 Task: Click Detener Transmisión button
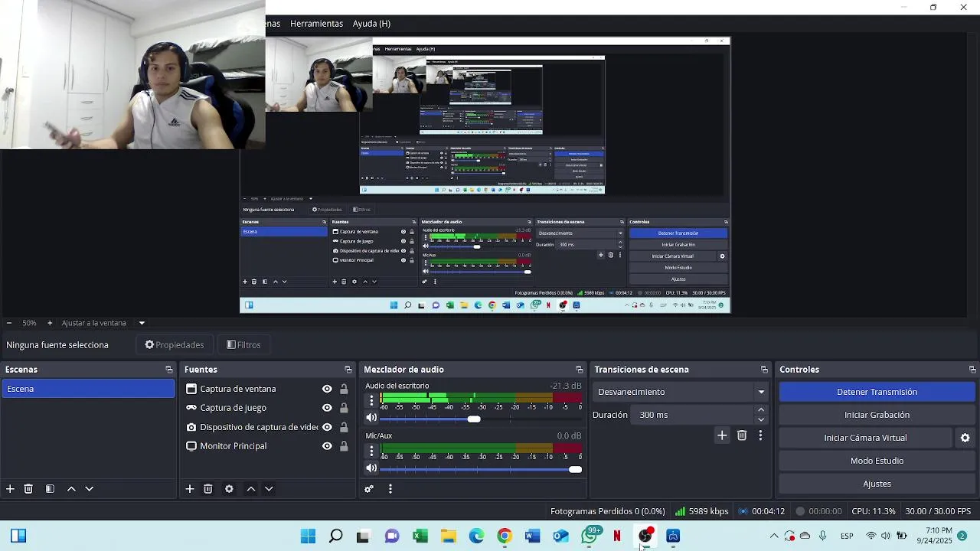coord(877,392)
